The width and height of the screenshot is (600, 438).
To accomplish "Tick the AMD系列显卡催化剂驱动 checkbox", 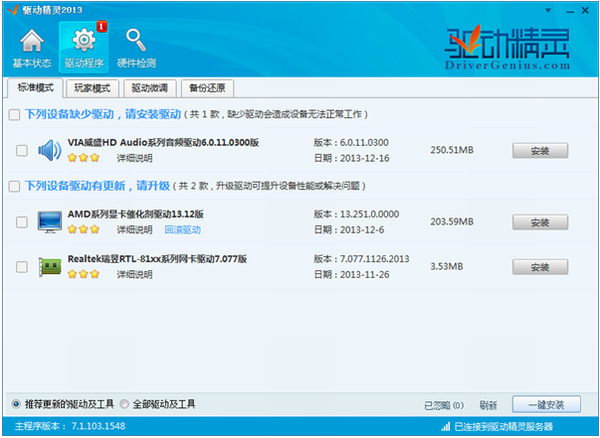I will click(x=22, y=222).
